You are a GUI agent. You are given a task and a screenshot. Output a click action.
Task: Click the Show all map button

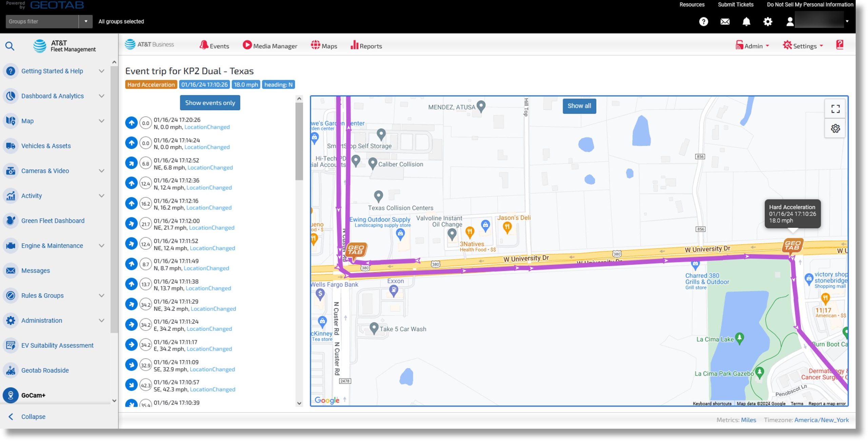tap(579, 106)
